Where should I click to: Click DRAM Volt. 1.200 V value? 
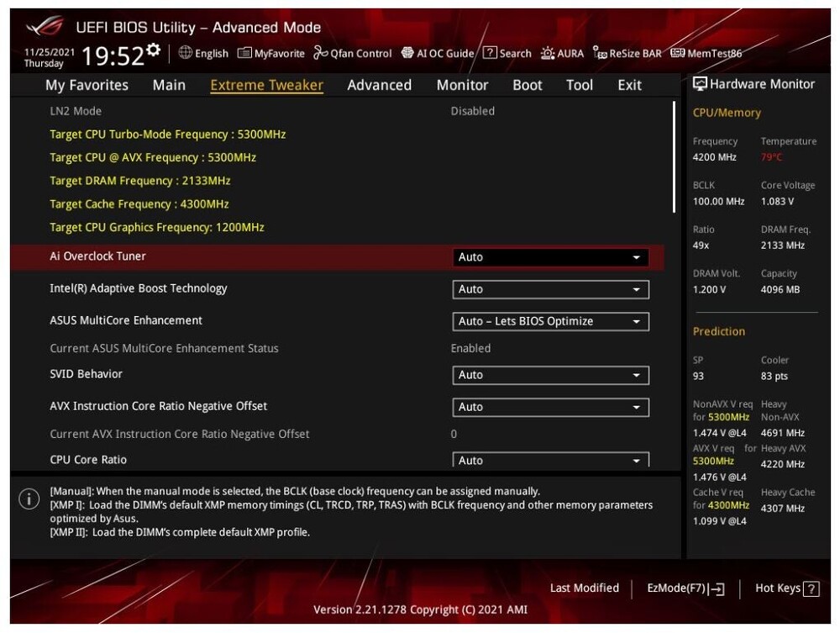coord(709,290)
